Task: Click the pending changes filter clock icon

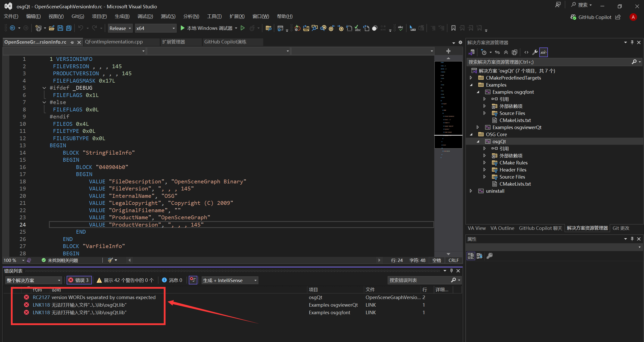Action: click(x=484, y=52)
